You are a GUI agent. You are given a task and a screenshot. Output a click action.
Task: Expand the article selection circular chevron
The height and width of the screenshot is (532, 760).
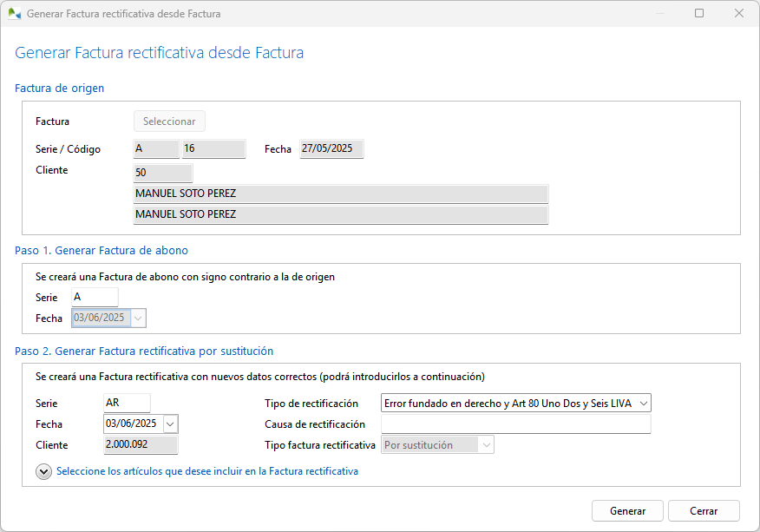click(x=43, y=471)
